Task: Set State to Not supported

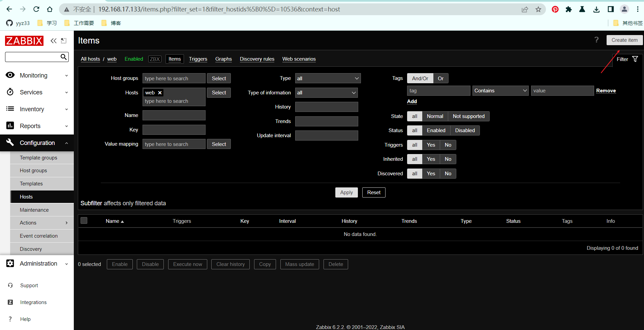Action: [x=468, y=116]
